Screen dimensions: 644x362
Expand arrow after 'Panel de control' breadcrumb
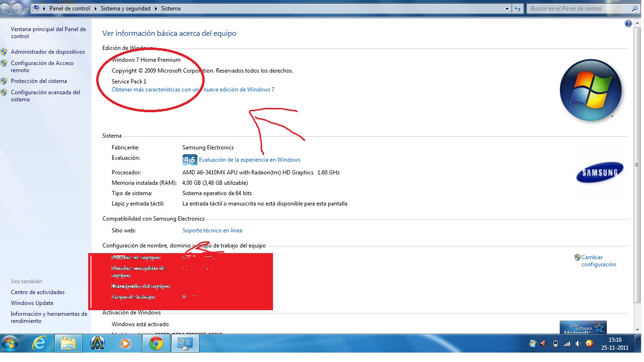95,8
